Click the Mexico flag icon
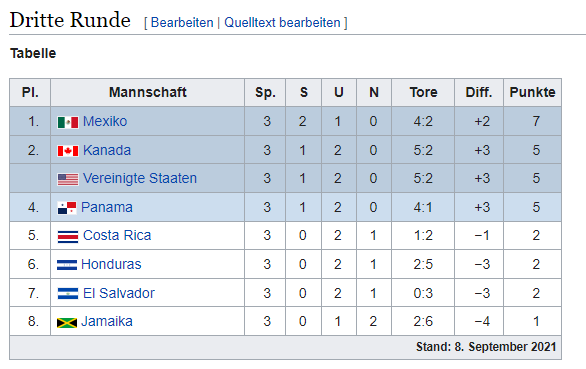 [68, 122]
